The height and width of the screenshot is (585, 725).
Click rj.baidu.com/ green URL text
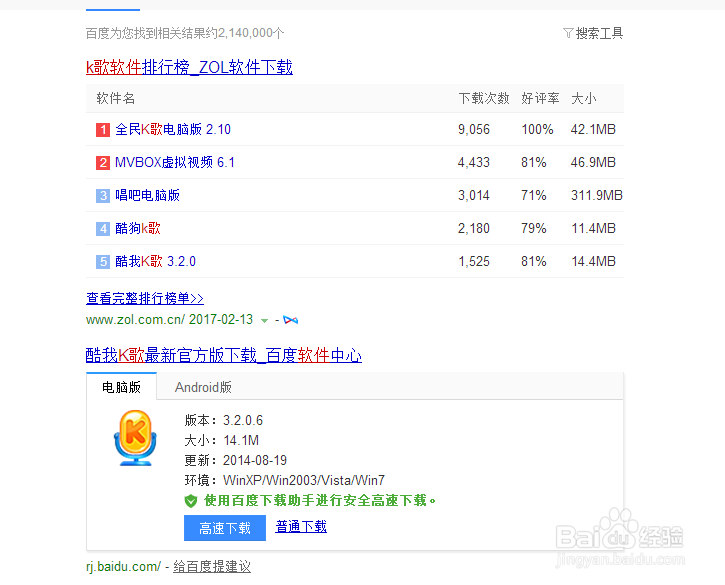click(123, 567)
